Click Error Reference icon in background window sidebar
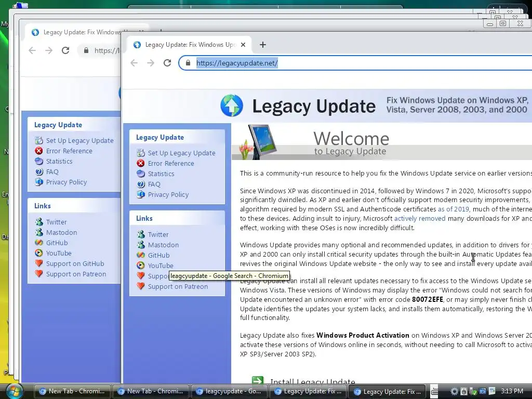 coord(39,151)
